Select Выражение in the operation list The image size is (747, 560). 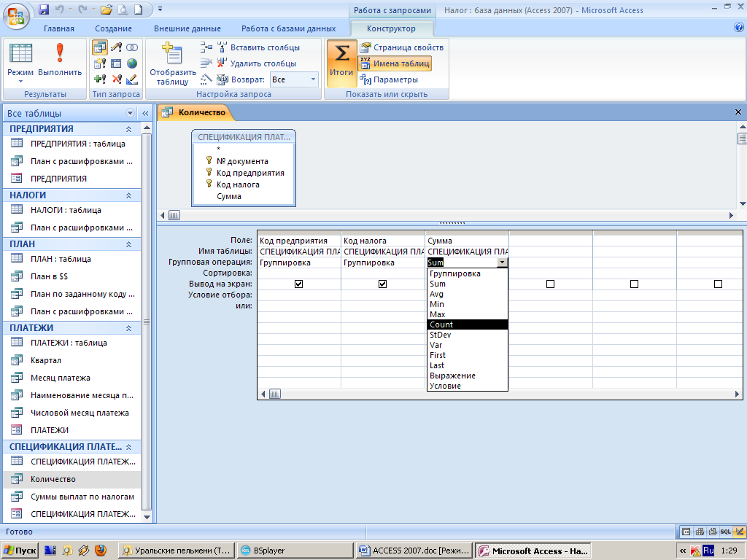(468, 376)
